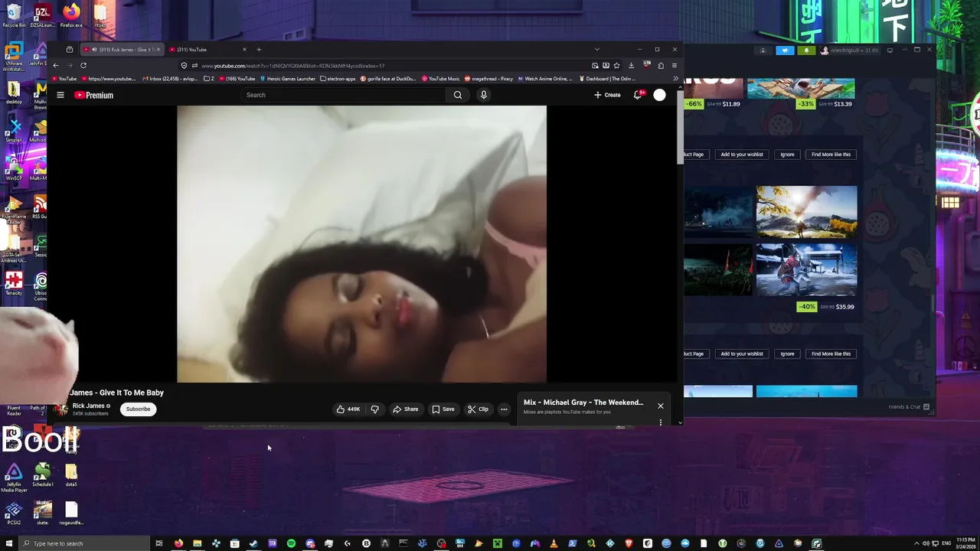Open the Rick James channel name link
The height and width of the screenshot is (551, 980).
click(89, 406)
